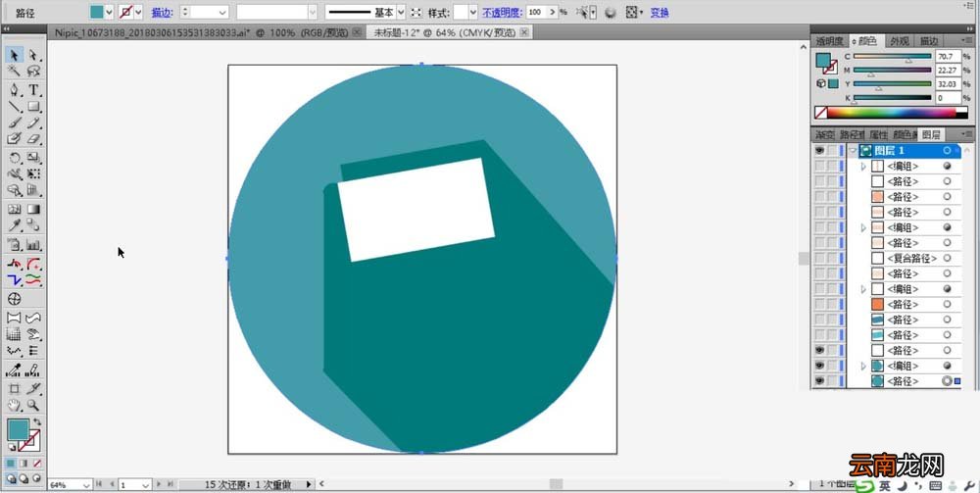Screen dimensions: 980x493
Task: Set fill mode to Color button
Action: (11, 464)
